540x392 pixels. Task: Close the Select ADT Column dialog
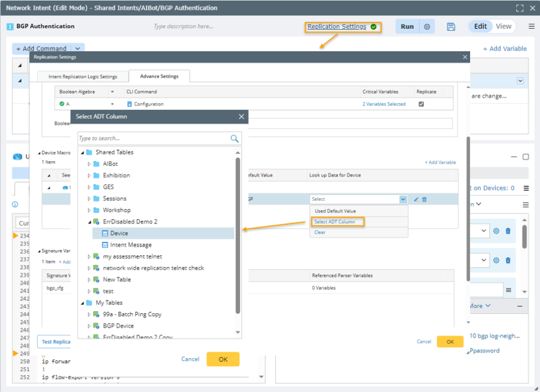[x=241, y=117]
